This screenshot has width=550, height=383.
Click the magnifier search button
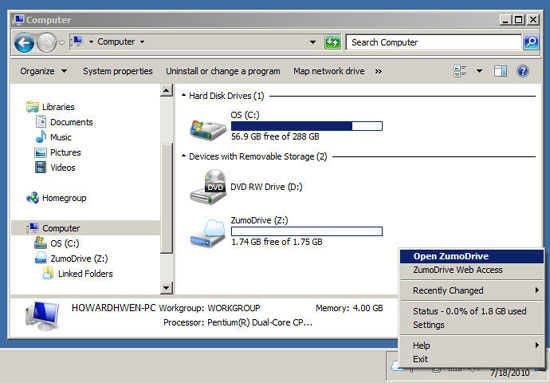531,42
